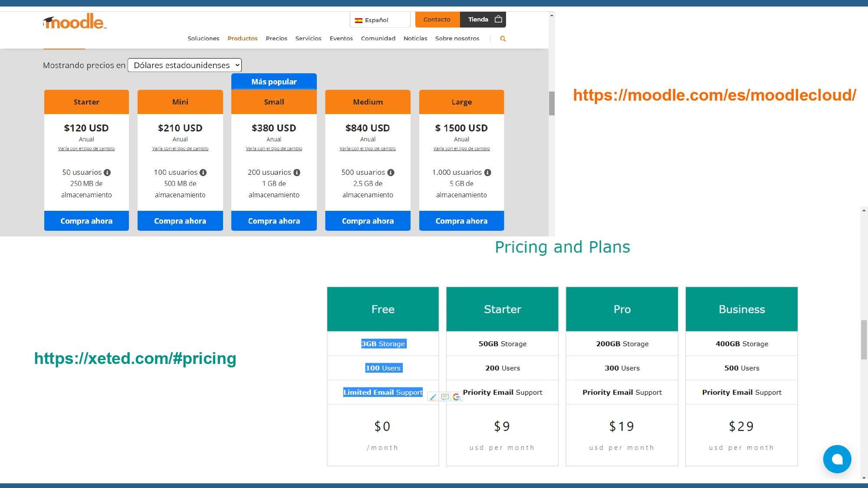This screenshot has width=868, height=488.
Task: Click info icon next to 50 usuarios
Action: click(107, 173)
